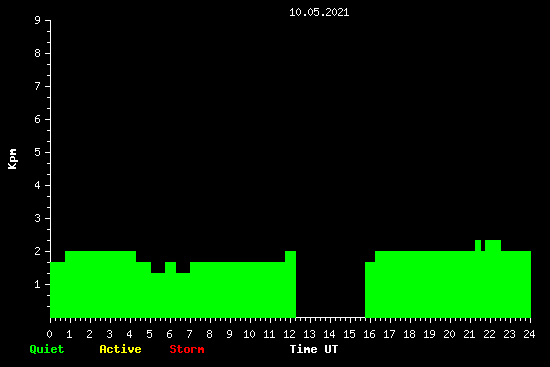Click the Kp value 9 axis label
Screen dimensions: 550x367
click(38, 20)
